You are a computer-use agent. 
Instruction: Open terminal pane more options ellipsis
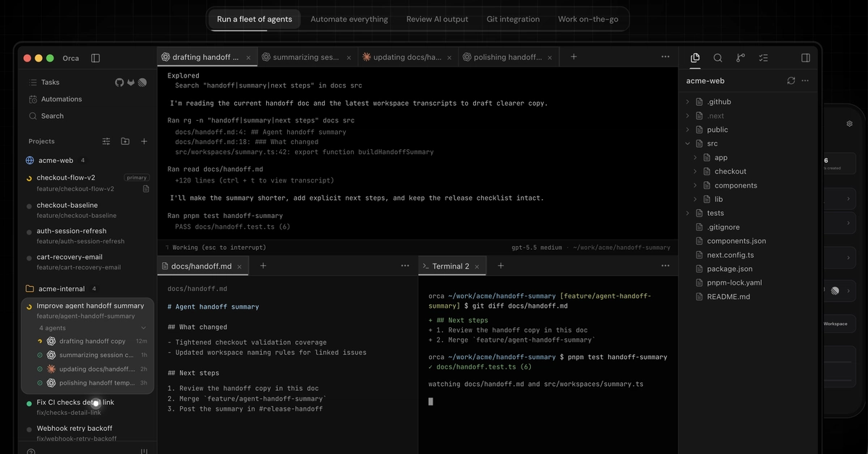tap(665, 266)
